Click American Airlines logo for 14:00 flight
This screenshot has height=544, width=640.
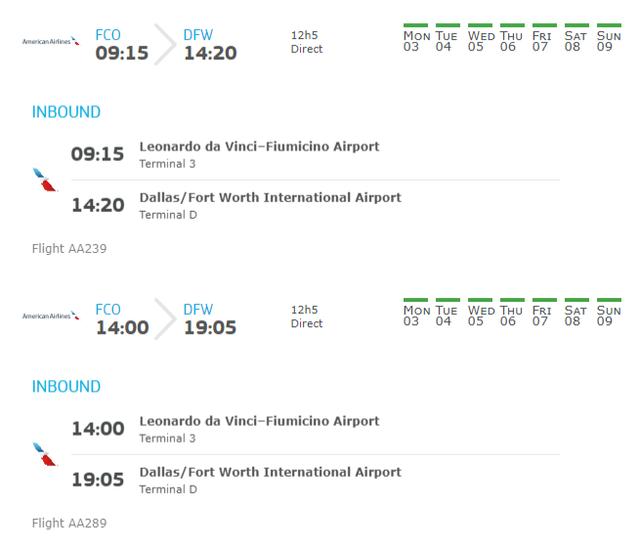(x=51, y=315)
